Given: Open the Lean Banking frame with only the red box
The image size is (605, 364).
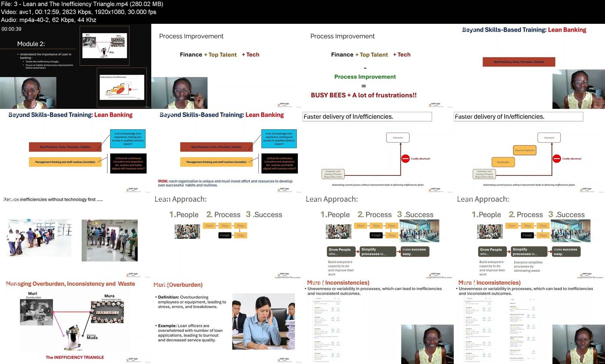Looking at the screenshot, I should tap(529, 67).
